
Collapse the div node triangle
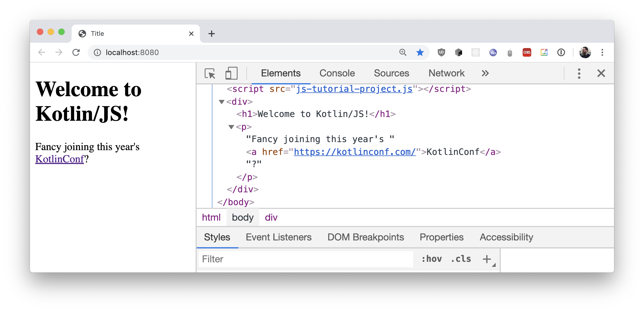point(222,102)
